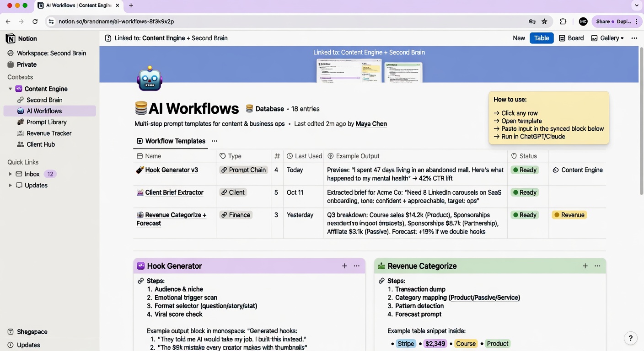Viewport: 644px width, 351px height.
Task: Open Revenue Categorize + Forecast row
Action: 172,219
